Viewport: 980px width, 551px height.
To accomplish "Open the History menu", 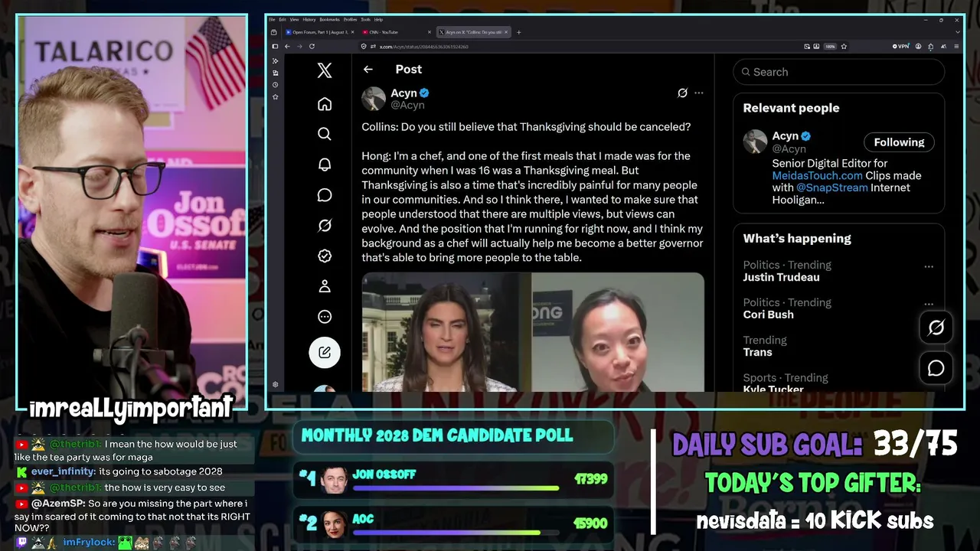I will pos(309,19).
